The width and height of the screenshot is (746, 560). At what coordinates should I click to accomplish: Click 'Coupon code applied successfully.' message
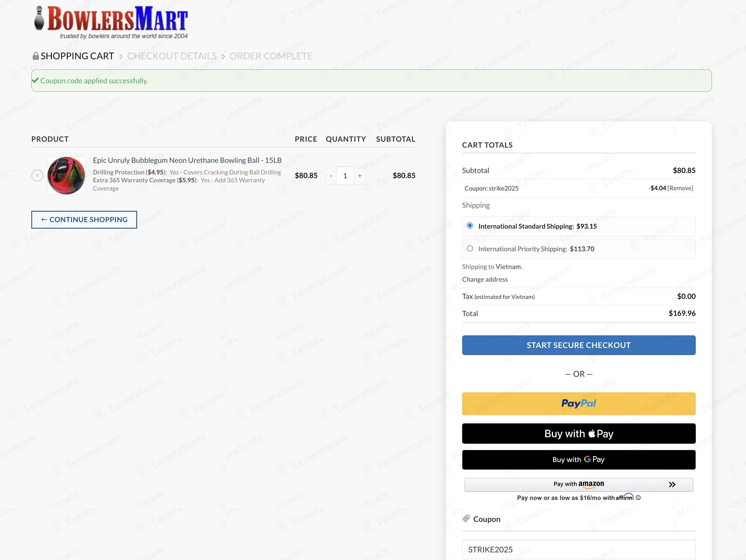coord(94,81)
